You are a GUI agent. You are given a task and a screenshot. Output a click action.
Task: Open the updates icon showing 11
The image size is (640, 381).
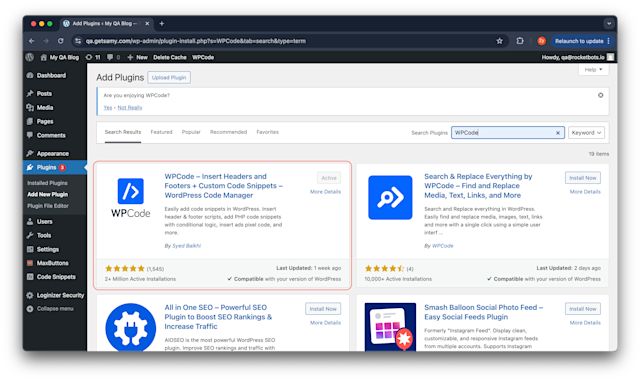[93, 57]
